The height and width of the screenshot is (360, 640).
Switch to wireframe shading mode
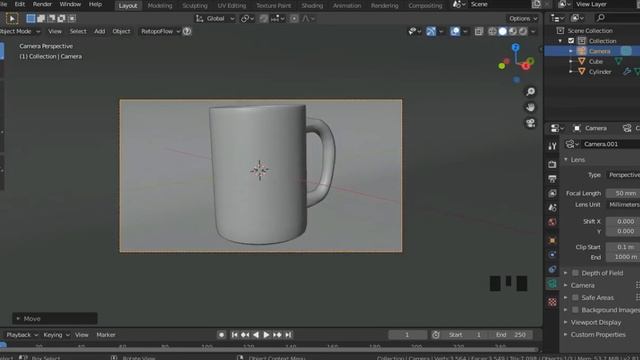coord(492,31)
